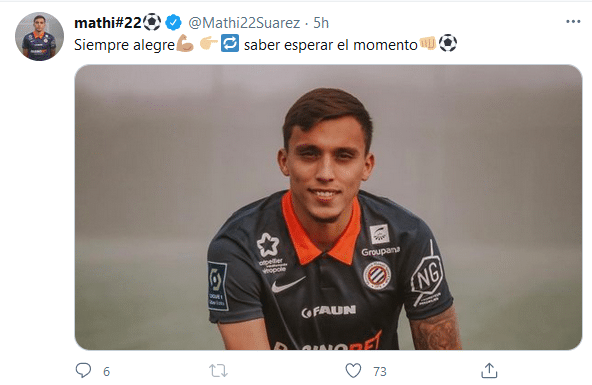This screenshot has height=385, width=592.
Task: Click the tweet text 'saber esperar el momento'
Action: pyautogui.click(x=331, y=45)
